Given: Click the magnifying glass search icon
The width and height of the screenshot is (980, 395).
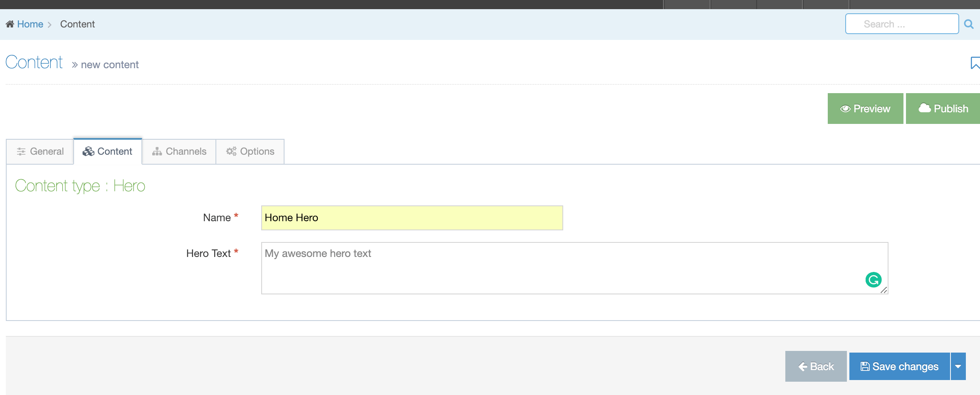Looking at the screenshot, I should pos(969,24).
